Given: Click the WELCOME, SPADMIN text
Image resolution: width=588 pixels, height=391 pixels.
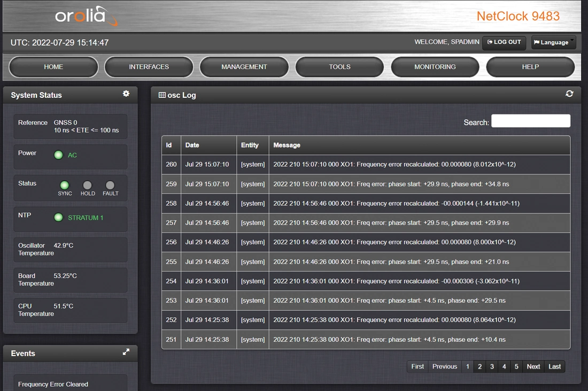Looking at the screenshot, I should [x=447, y=42].
